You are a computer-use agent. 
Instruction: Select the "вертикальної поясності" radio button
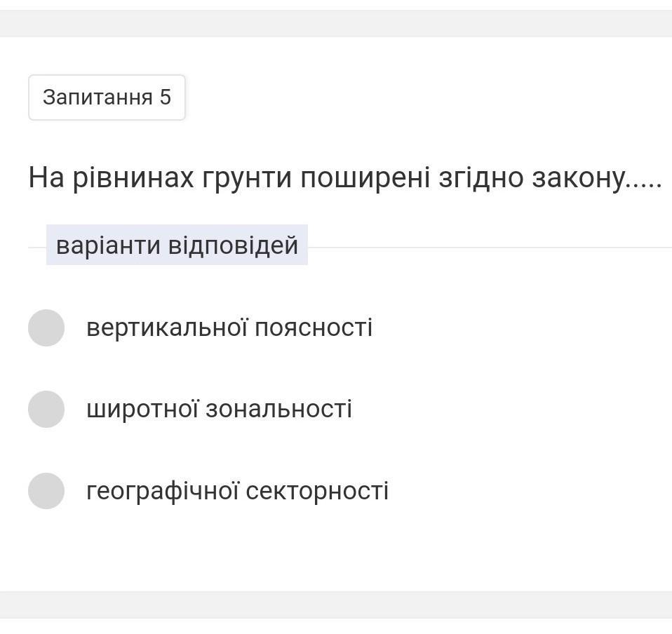point(46,328)
